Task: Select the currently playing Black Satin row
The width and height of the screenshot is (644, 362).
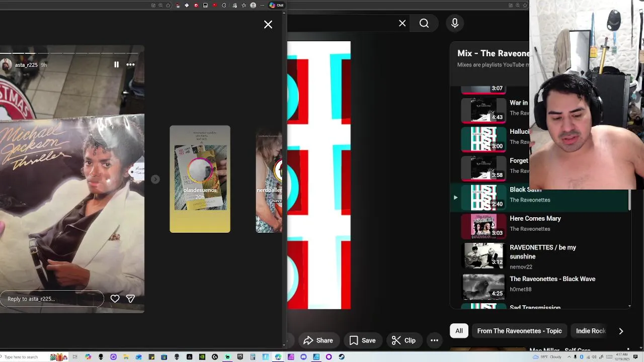Action: pyautogui.click(x=539, y=197)
